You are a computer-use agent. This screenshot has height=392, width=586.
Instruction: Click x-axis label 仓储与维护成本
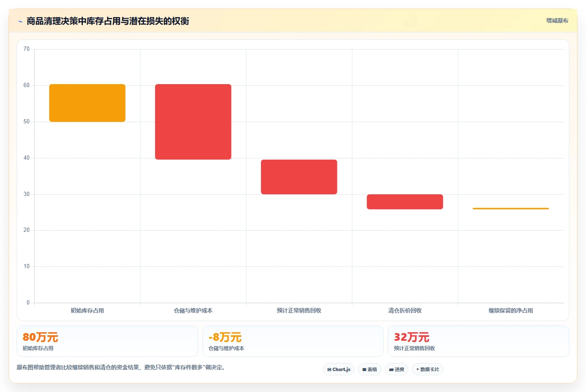[x=193, y=310]
